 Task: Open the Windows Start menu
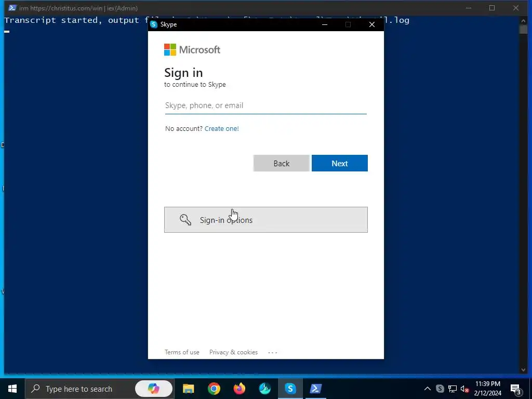[12, 389]
